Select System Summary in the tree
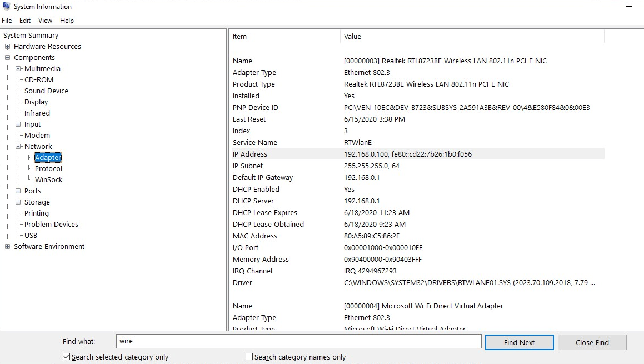 click(x=31, y=36)
